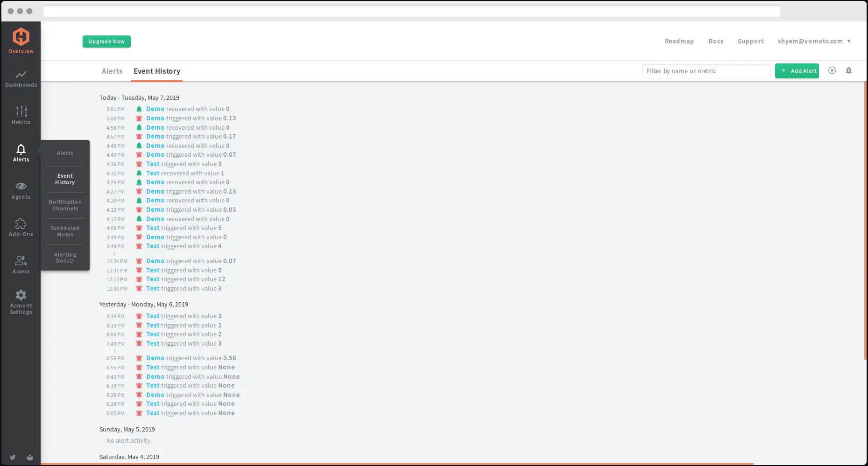The image size is (868, 466).
Task: Click the bell icon at top right
Action: [849, 70]
